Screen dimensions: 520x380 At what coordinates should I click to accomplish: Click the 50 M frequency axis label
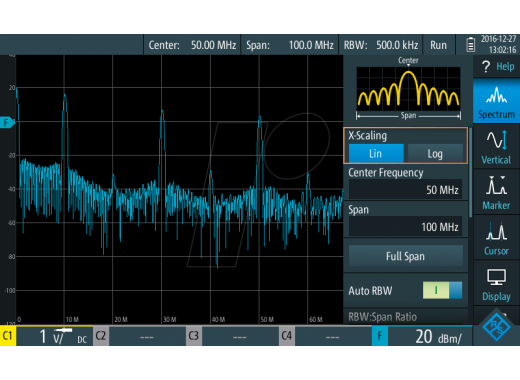(x=267, y=319)
